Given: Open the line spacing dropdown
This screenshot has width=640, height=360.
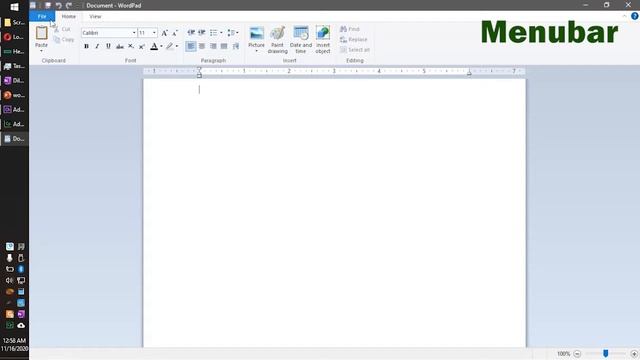Looking at the screenshot, I should click(x=233, y=33).
